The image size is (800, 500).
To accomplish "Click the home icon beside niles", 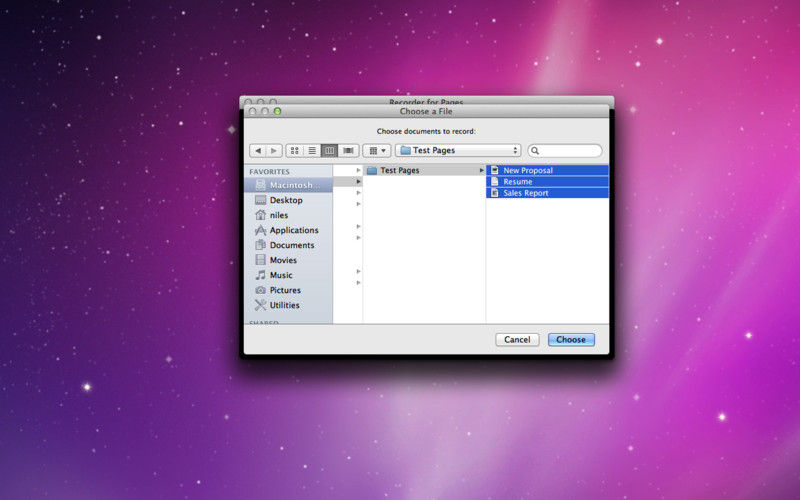I will click(261, 215).
